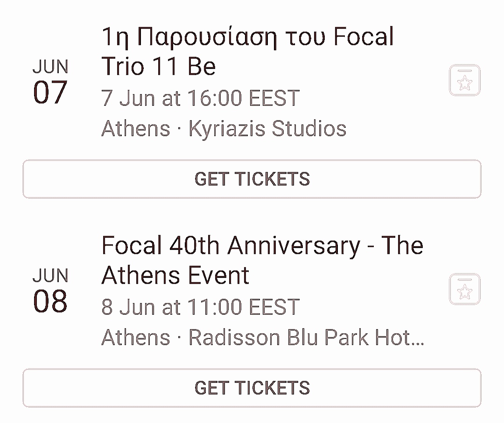Image resolution: width=504 pixels, height=423 pixels.
Task: Mark interested in Focal Trio 11 Be event
Action: click(x=464, y=80)
